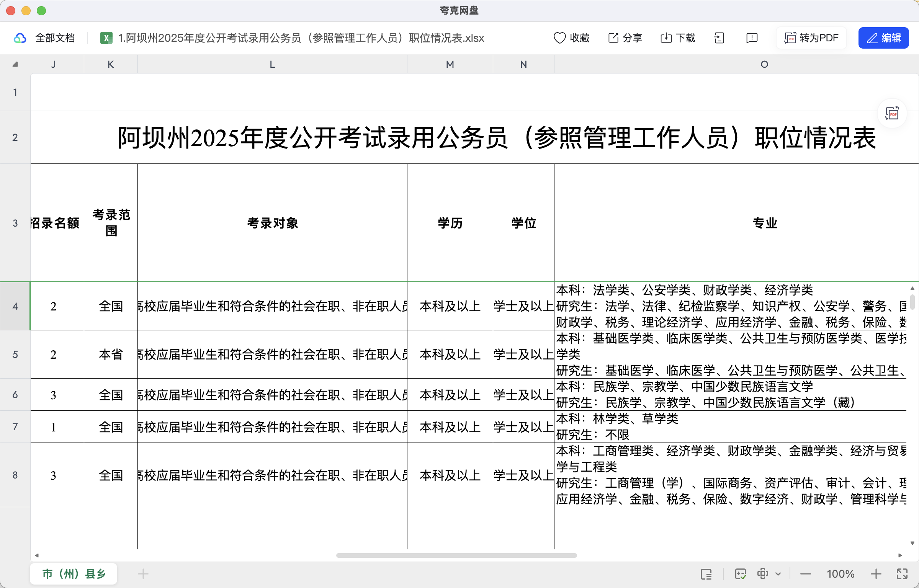
Task: Click the green error-correction icon in status bar
Action: [741, 574]
